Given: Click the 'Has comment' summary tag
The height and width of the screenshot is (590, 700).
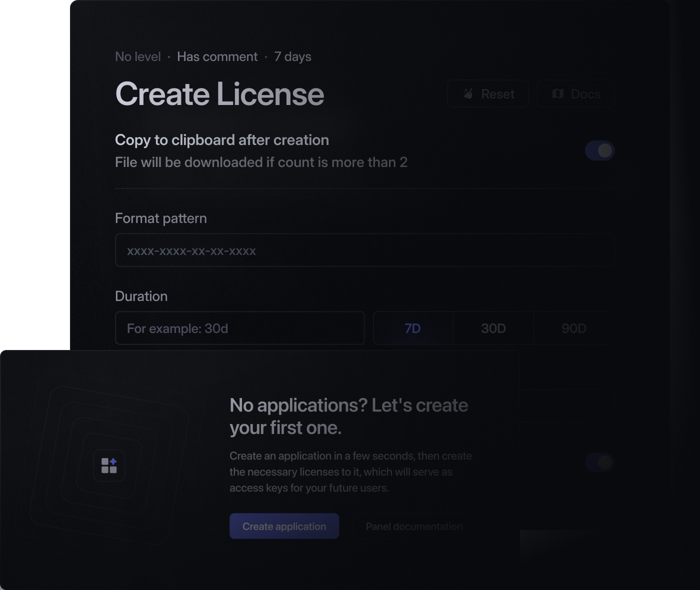Looking at the screenshot, I should pyautogui.click(x=217, y=57).
